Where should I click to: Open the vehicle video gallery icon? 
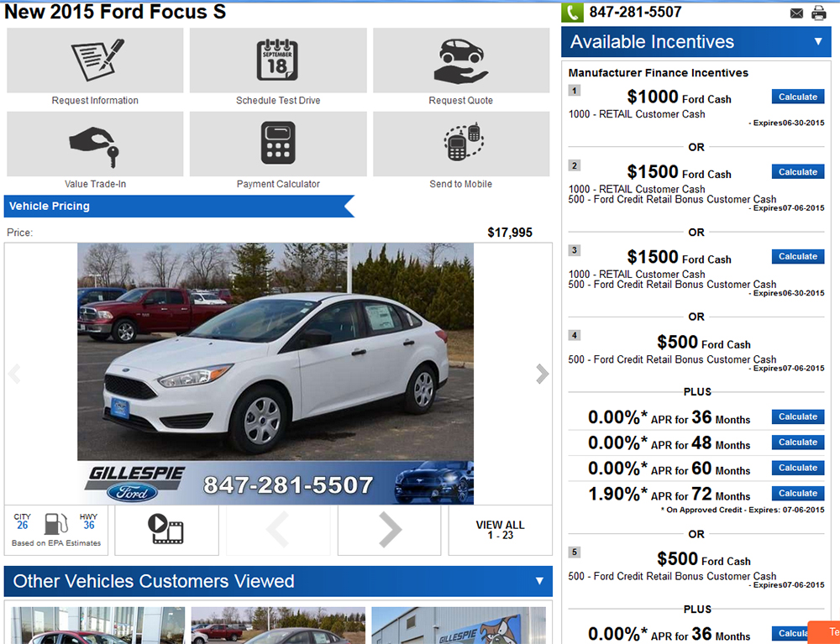pyautogui.click(x=166, y=529)
